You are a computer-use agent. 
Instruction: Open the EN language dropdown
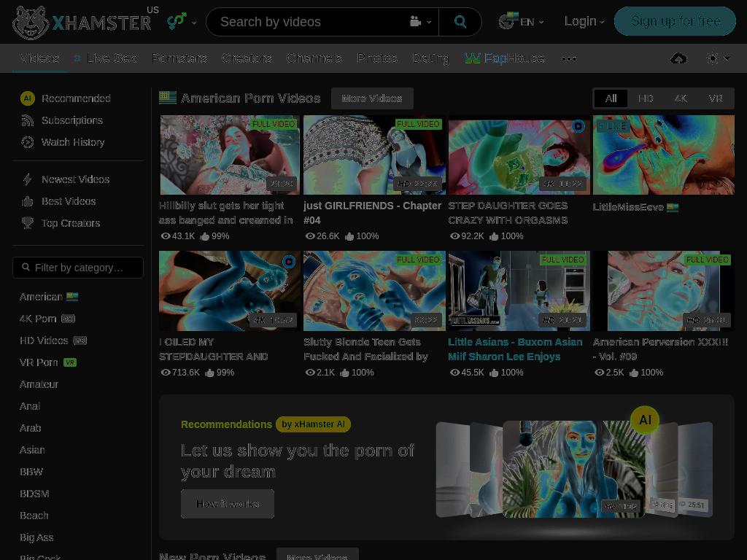click(521, 21)
